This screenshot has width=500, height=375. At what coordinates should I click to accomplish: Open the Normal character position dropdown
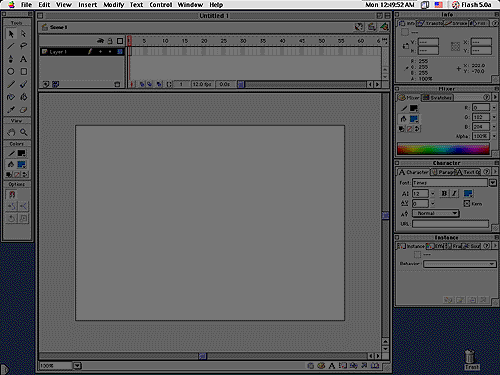(436, 213)
